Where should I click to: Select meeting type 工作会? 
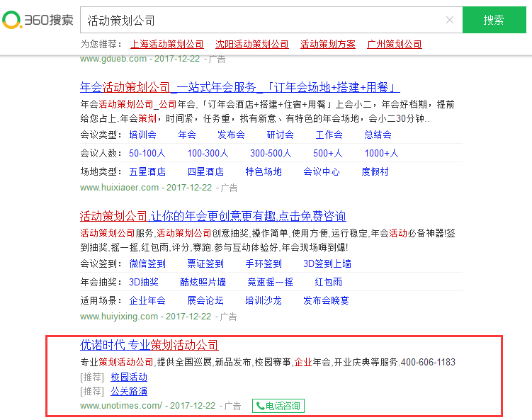click(329, 135)
